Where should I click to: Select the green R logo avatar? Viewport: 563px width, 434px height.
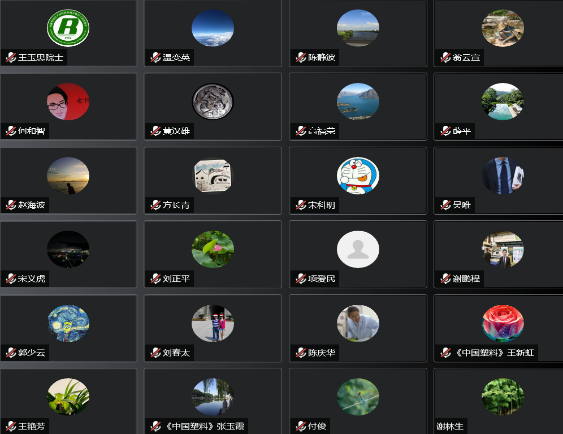(68, 28)
